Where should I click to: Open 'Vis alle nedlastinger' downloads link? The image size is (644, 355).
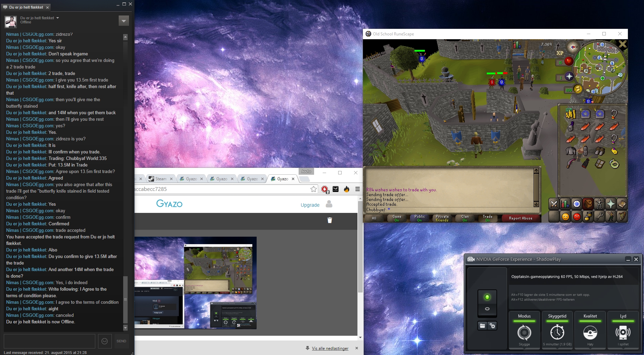330,348
